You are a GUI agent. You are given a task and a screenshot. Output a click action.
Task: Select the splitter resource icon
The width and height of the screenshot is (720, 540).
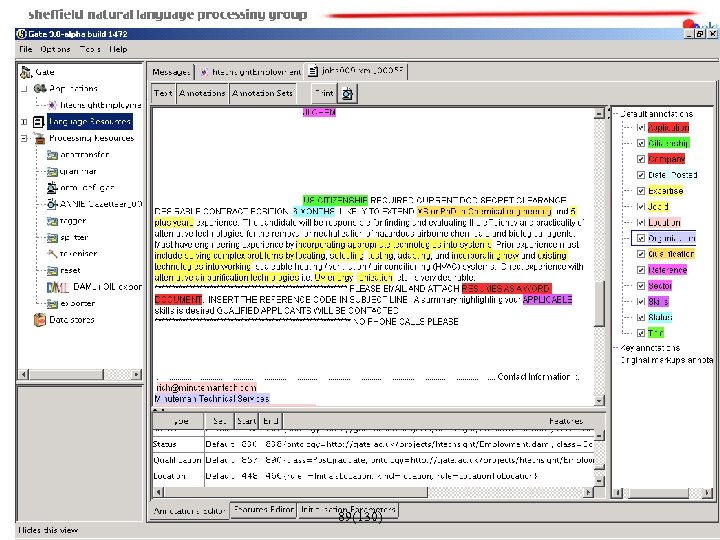52,238
